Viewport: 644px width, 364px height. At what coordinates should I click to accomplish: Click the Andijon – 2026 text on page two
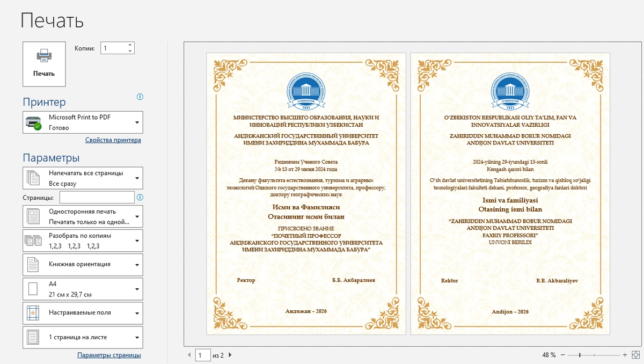(510, 312)
